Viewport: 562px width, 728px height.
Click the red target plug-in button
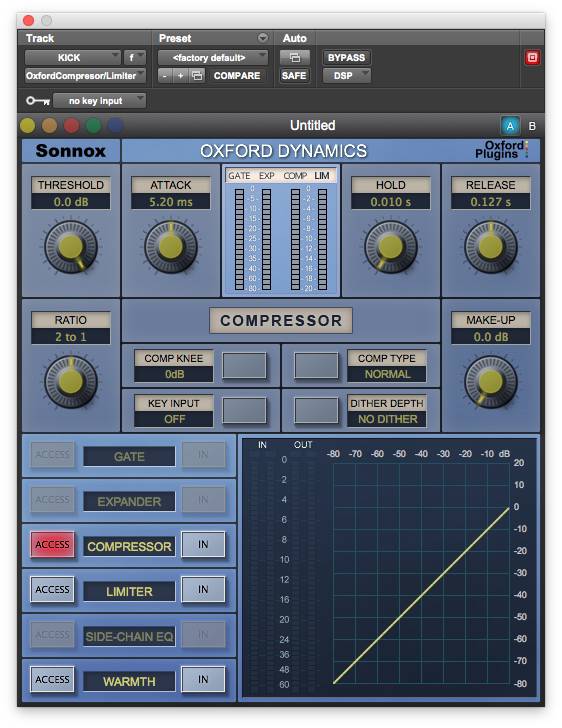coord(532,58)
